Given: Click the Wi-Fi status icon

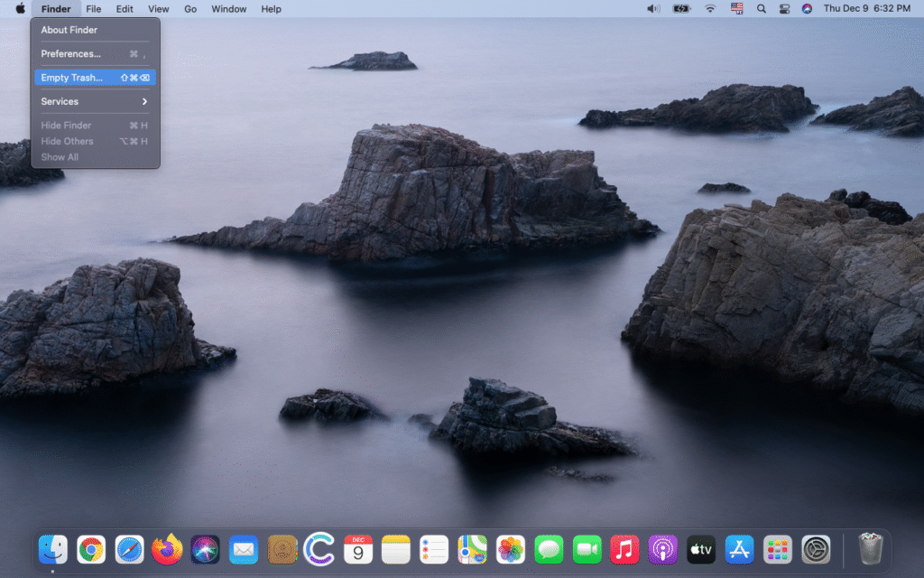Looking at the screenshot, I should click(710, 9).
